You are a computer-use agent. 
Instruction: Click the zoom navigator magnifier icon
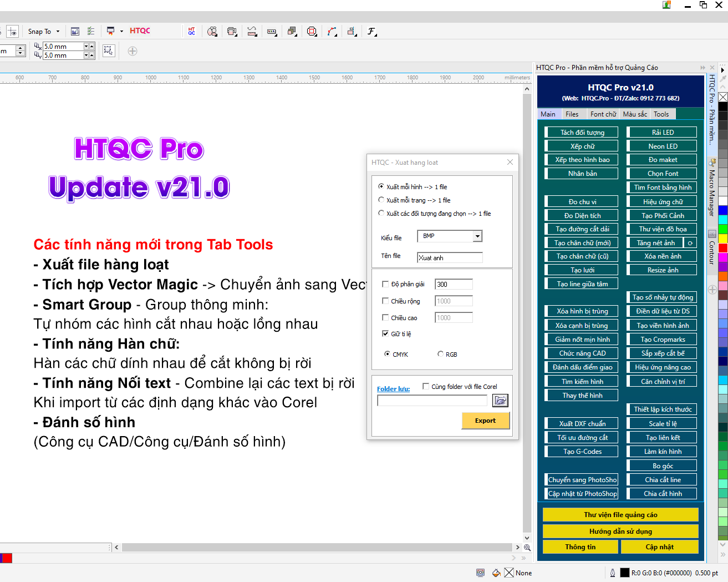pyautogui.click(x=527, y=547)
